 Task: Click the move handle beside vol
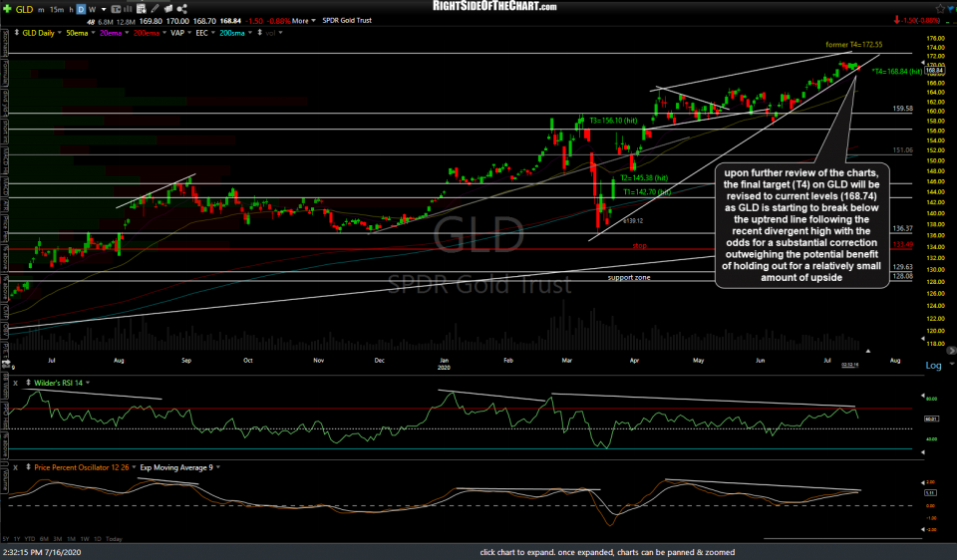click(x=260, y=33)
